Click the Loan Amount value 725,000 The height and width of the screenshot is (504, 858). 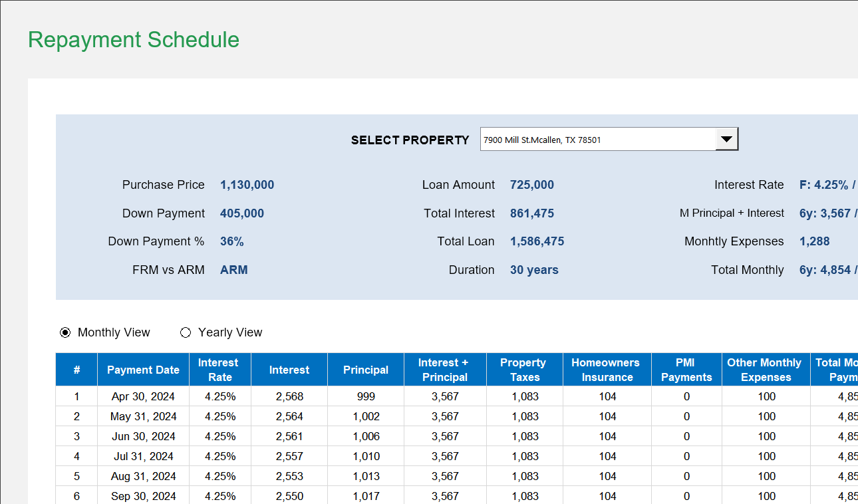click(531, 185)
